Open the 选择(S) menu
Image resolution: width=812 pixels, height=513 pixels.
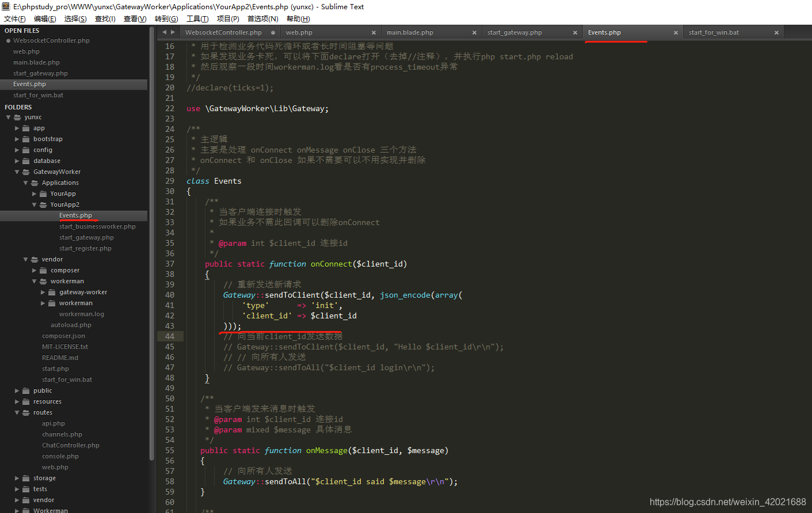point(75,19)
